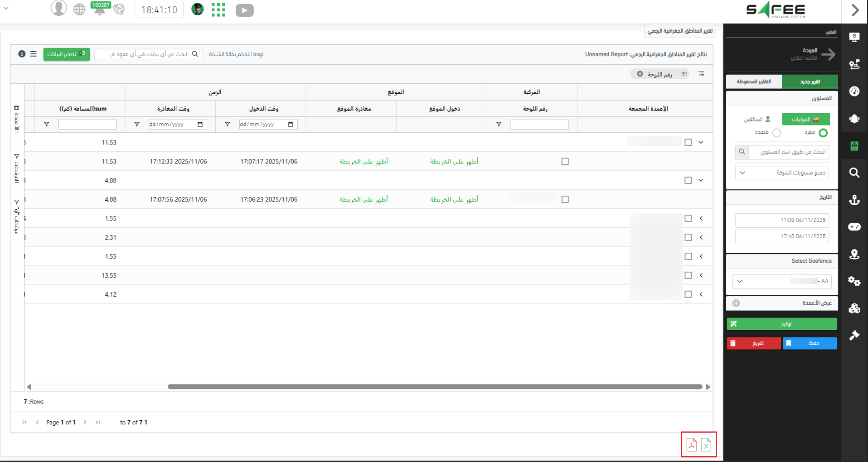Screen dimensions: 868x462
Task: Expand the group row with 2.31 km
Action: coord(701,237)
